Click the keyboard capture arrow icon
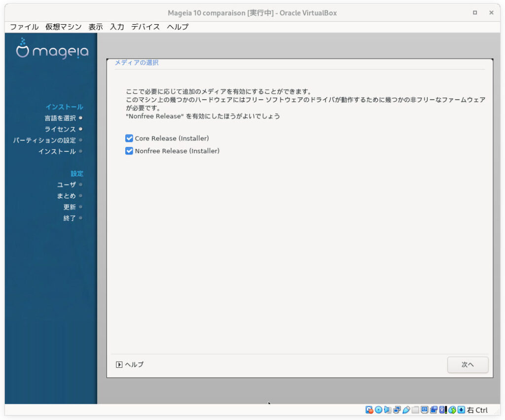The height and width of the screenshot is (420, 505). tap(461, 410)
